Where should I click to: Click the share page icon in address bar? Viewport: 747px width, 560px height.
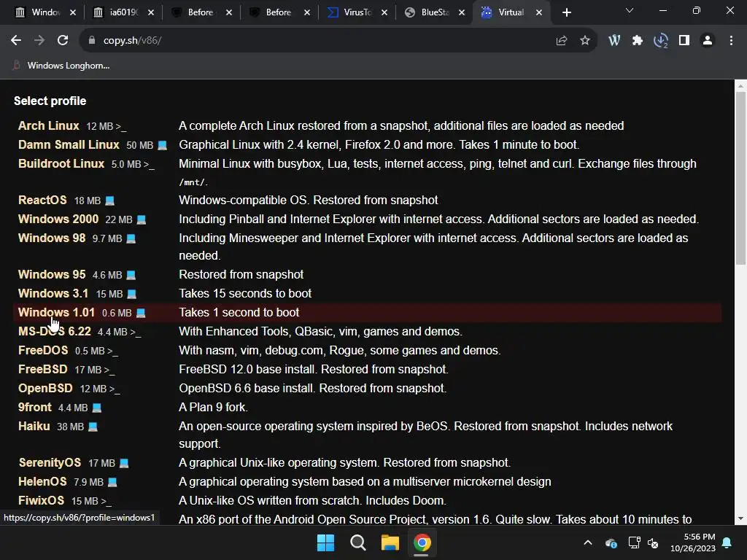click(x=562, y=41)
